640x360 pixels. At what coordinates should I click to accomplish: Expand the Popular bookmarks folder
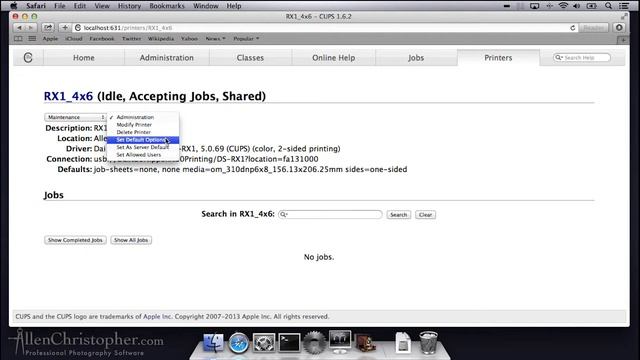pyautogui.click(x=246, y=39)
